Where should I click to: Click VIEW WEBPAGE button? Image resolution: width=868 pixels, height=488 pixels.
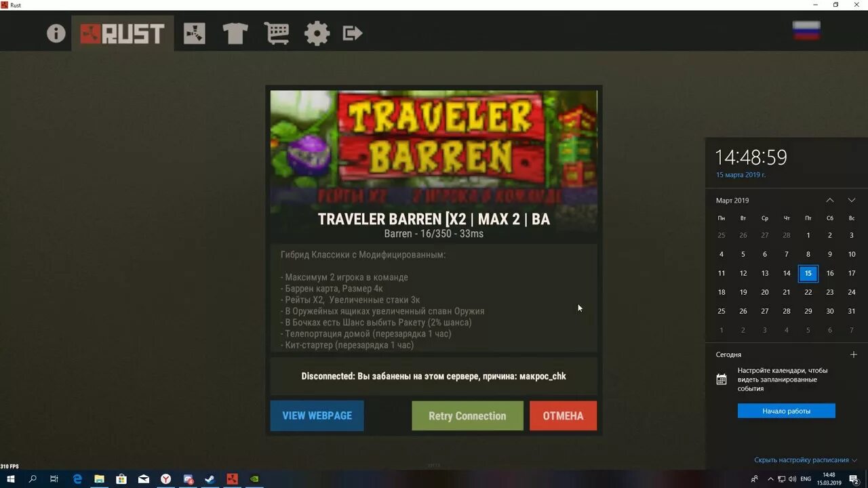[317, 415]
